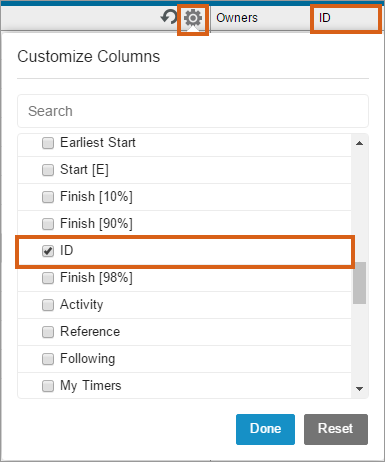The image size is (385, 462).
Task: Click the scrollbar up arrow
Action: [x=359, y=143]
